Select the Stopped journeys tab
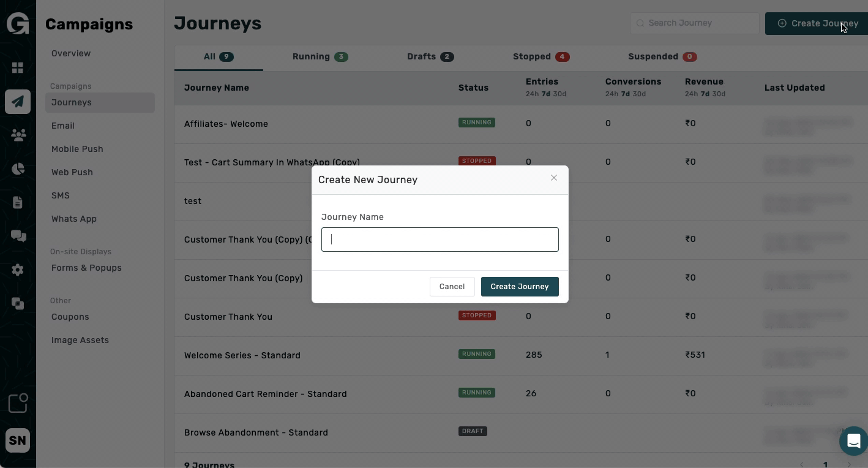The height and width of the screenshot is (468, 868). (x=541, y=57)
